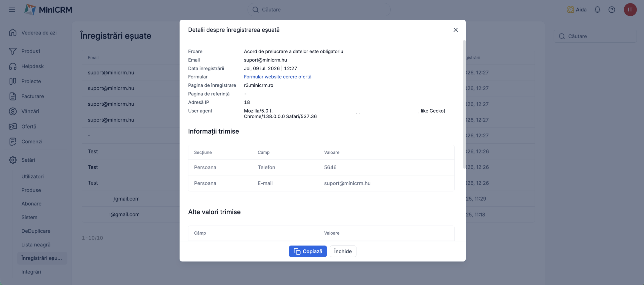Click Secțiune column header in dialog
This screenshot has width=644, height=285.
203,152
